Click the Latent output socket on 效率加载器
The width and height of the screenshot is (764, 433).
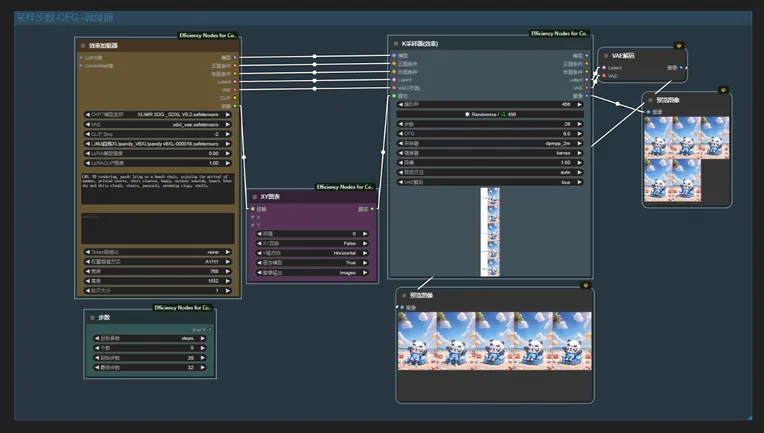(235, 82)
